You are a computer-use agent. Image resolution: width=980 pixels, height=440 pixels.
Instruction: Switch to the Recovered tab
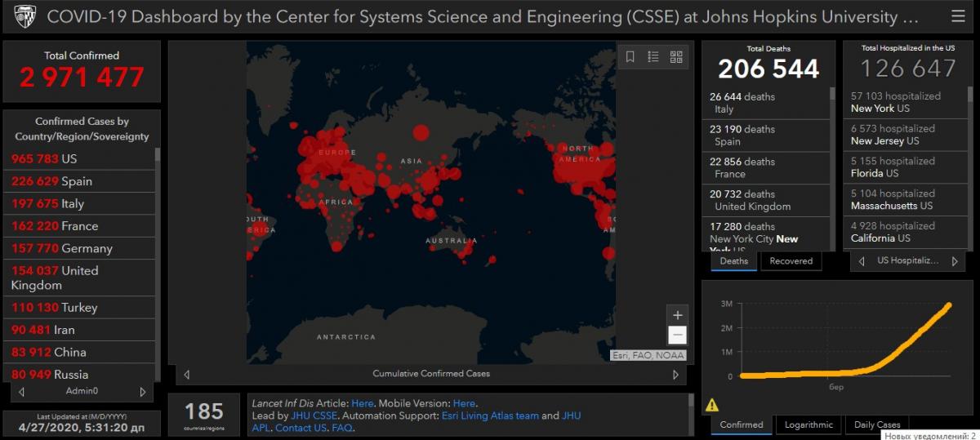(x=791, y=261)
